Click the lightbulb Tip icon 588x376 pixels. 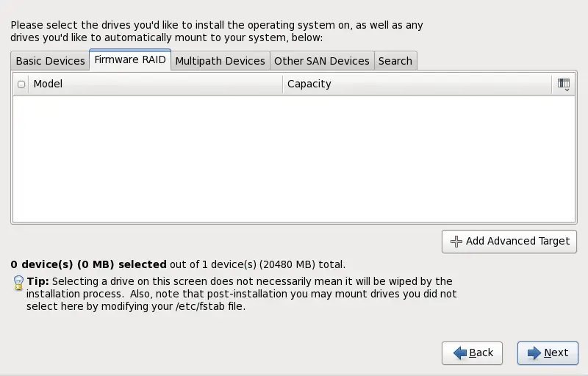18,283
